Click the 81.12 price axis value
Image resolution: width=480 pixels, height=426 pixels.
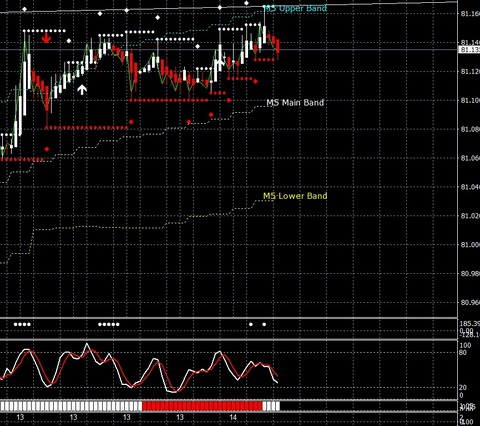pos(470,71)
